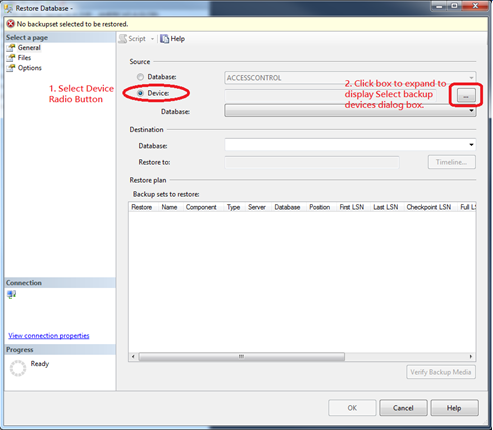
Task: Click the 'No backupset selected' message text
Action: 72,24
